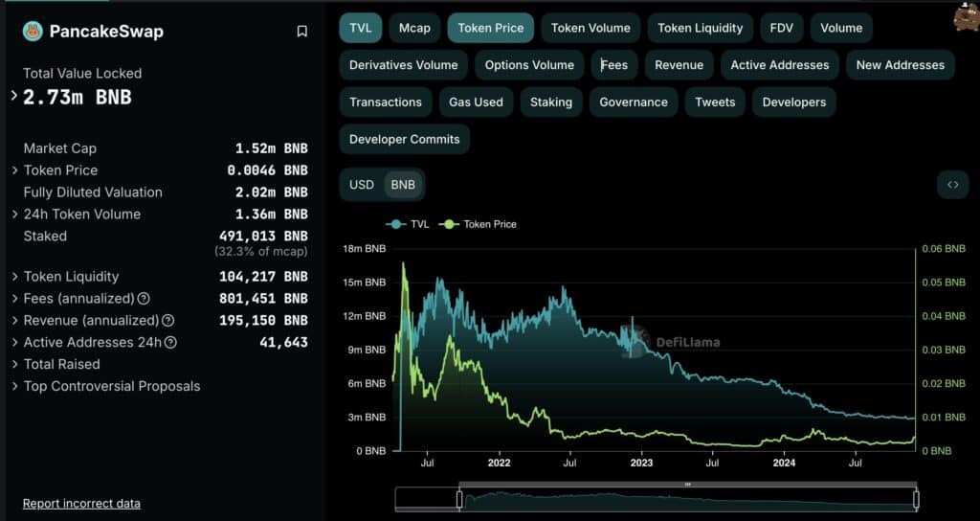Click the 18m BNB left axis label
Screen dimensions: 980x521
pos(365,249)
